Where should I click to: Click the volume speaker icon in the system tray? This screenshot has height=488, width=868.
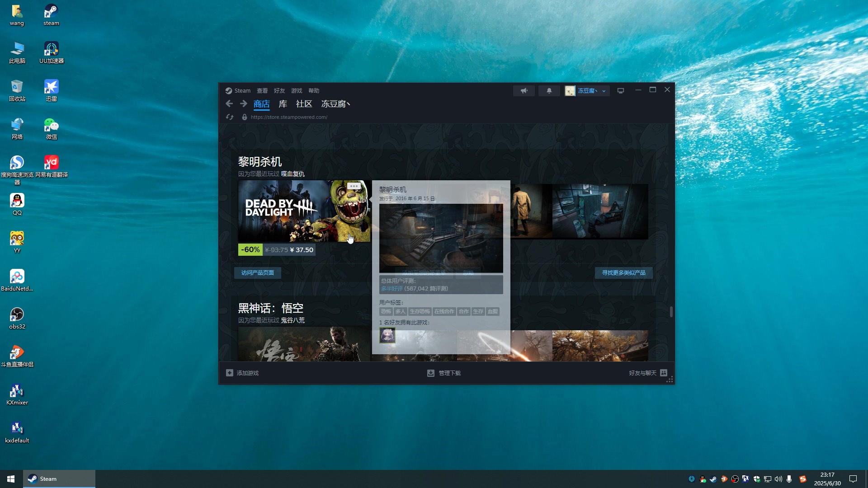click(x=778, y=479)
